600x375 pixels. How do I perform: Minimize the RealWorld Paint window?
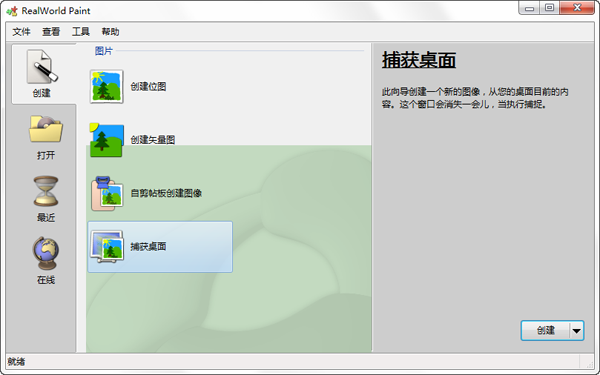point(530,8)
